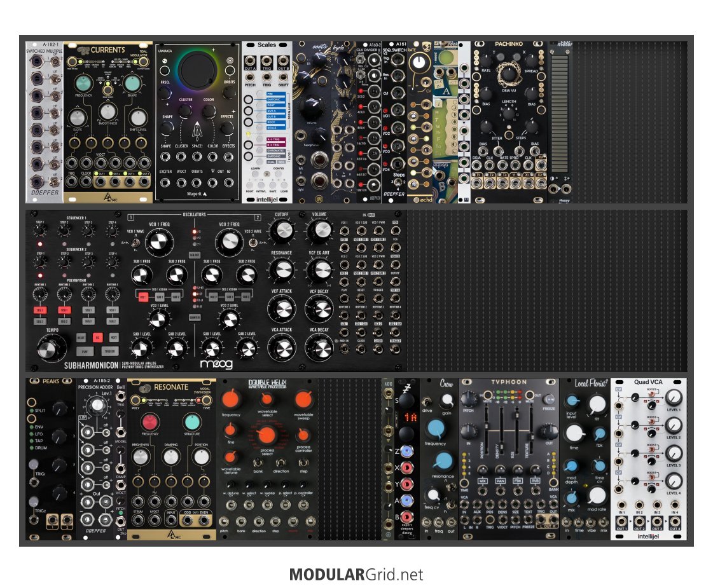Activate the red OSC 1 assign button
713x588 pixels.
click(143, 297)
